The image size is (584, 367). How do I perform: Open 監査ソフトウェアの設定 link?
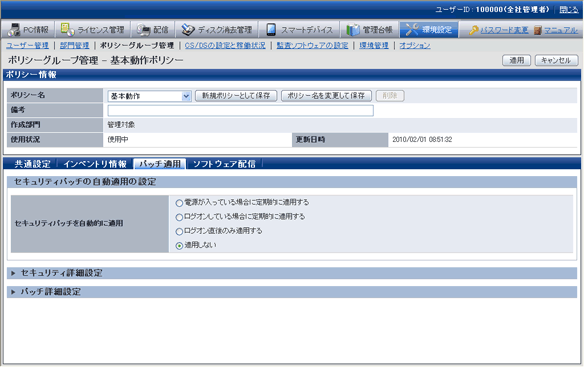point(312,45)
